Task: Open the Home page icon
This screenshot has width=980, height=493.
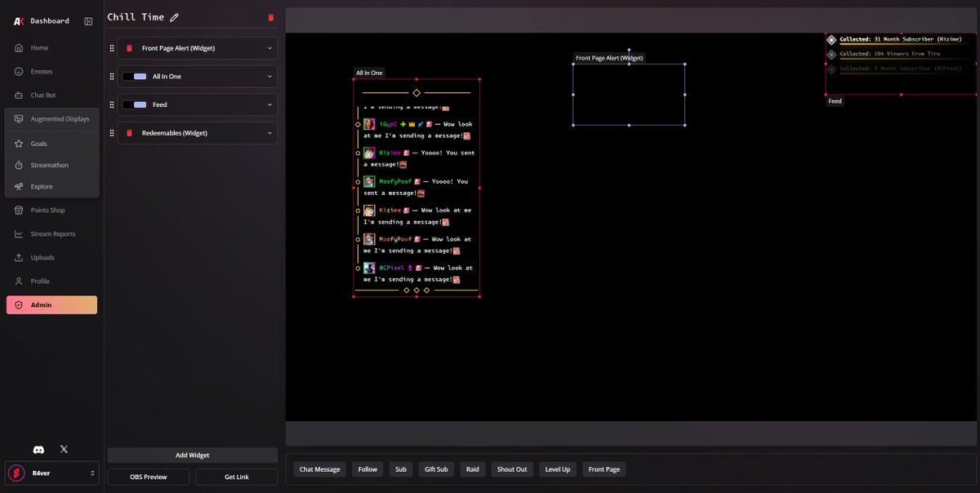Action: pyautogui.click(x=19, y=48)
